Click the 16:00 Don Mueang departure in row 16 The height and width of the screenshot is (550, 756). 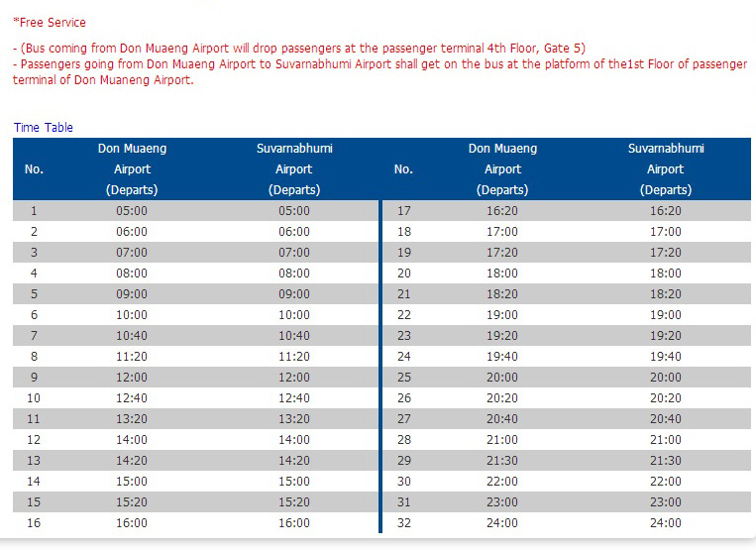132,523
